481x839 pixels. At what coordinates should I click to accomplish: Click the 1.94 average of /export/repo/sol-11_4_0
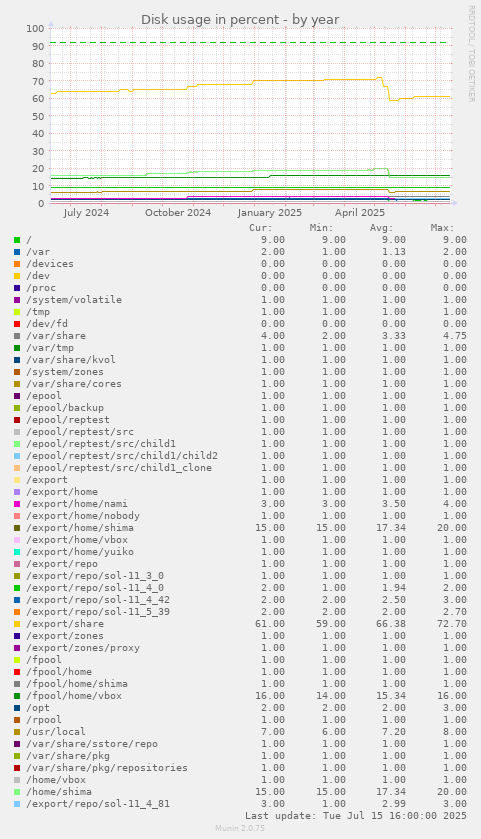(394, 588)
